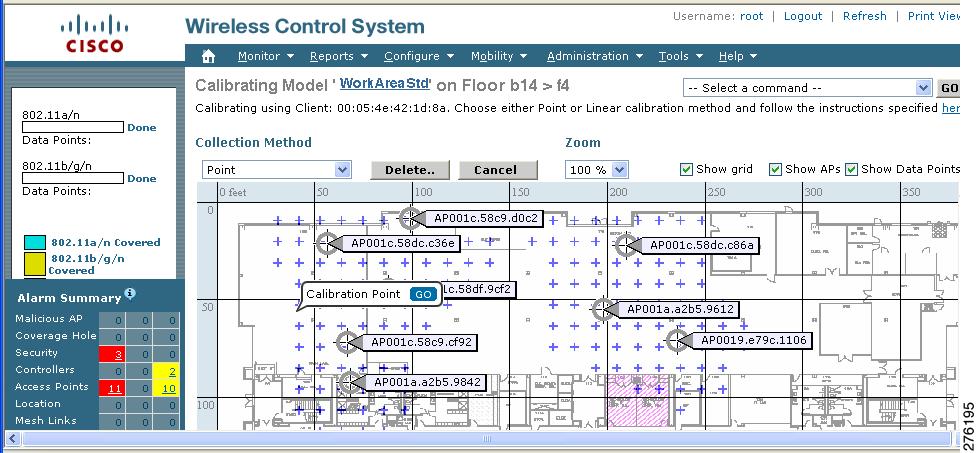
Task: Open Controllers minor alarm count 2
Action: [171, 371]
